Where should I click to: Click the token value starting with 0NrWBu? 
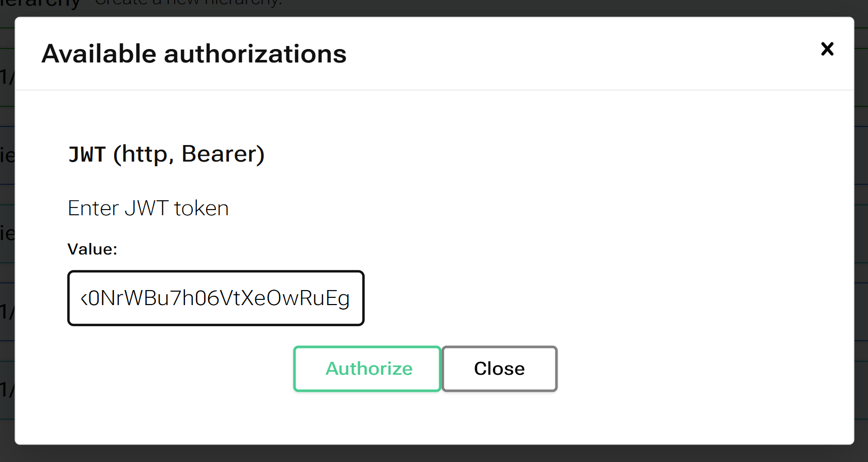pos(215,298)
